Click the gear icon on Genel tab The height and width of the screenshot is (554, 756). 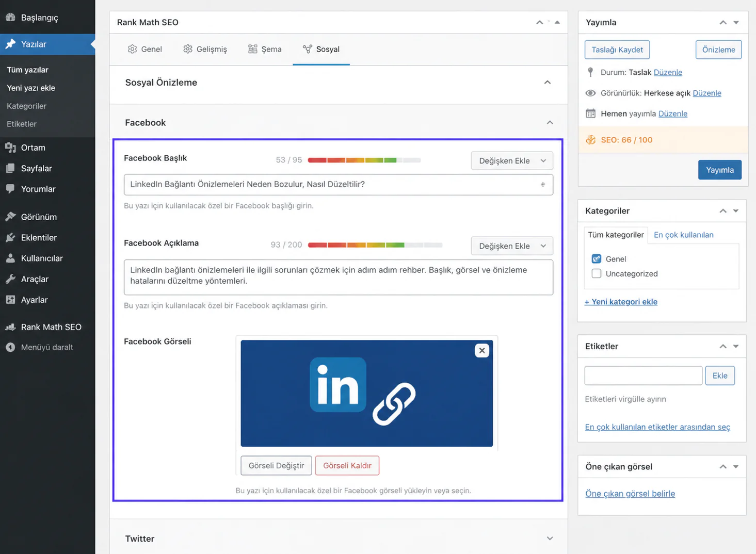pyautogui.click(x=133, y=49)
